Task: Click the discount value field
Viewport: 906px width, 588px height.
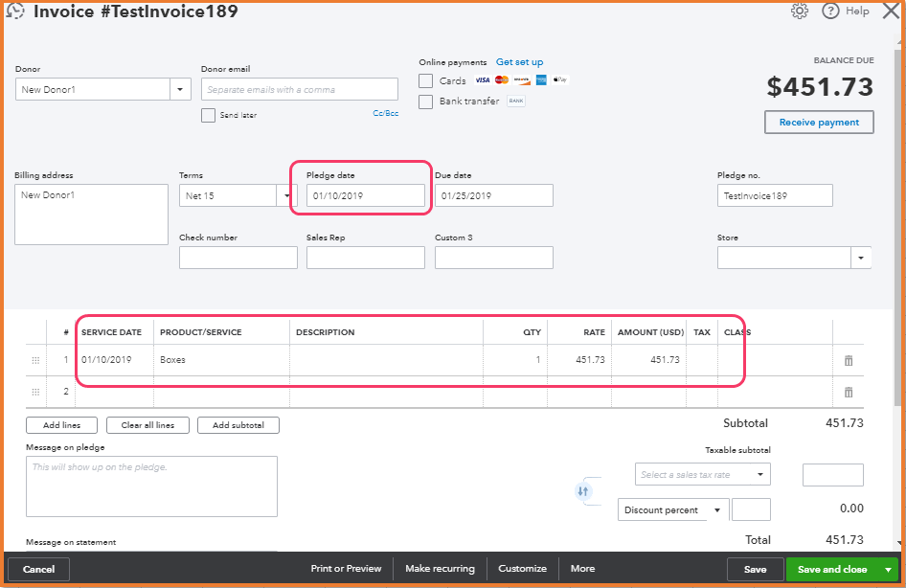Action: pos(751,510)
